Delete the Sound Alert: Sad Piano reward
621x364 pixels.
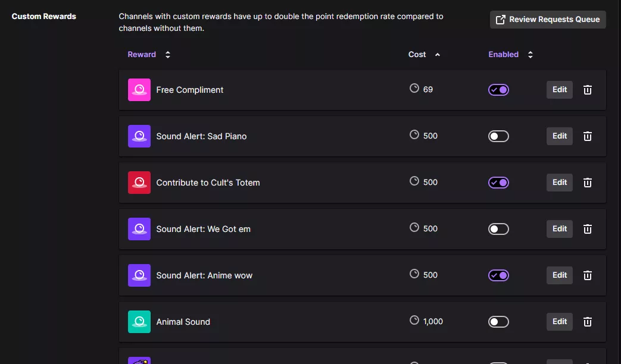587,136
